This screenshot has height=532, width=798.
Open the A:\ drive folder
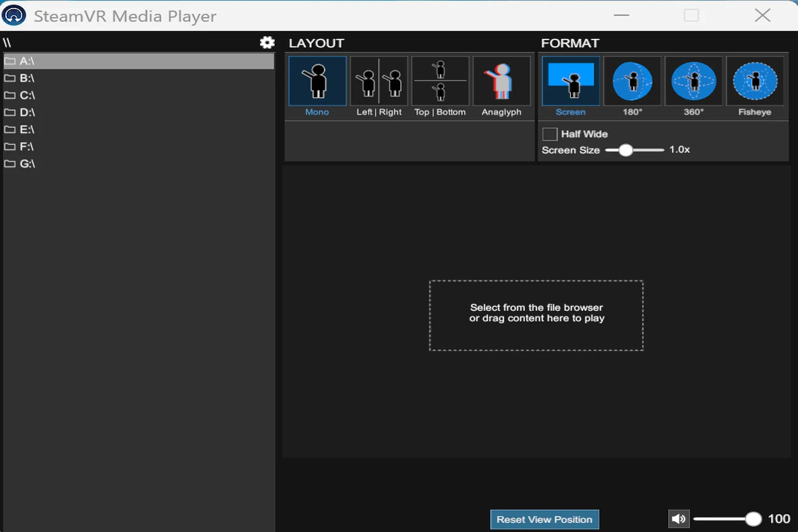(x=138, y=61)
